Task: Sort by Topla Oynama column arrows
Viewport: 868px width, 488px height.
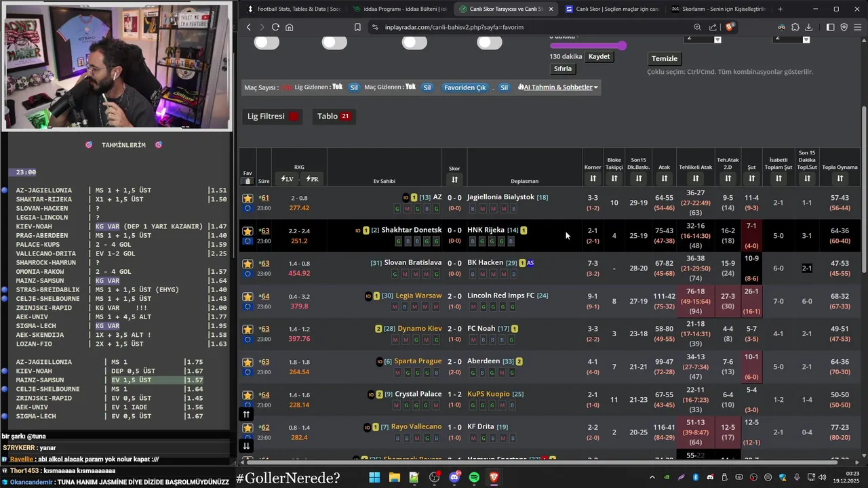Action: (840, 178)
